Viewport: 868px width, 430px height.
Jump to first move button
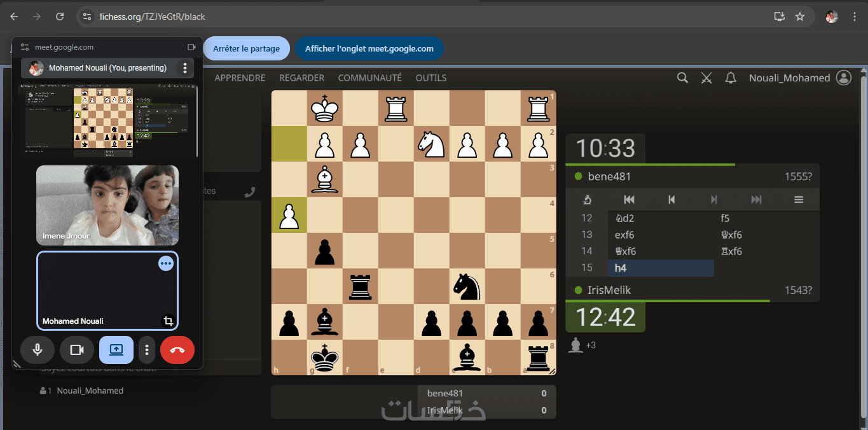click(629, 200)
